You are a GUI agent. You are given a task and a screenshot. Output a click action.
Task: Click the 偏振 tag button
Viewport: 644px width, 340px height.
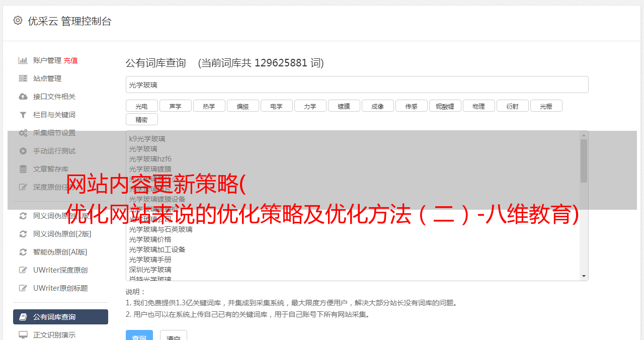pyautogui.click(x=243, y=106)
